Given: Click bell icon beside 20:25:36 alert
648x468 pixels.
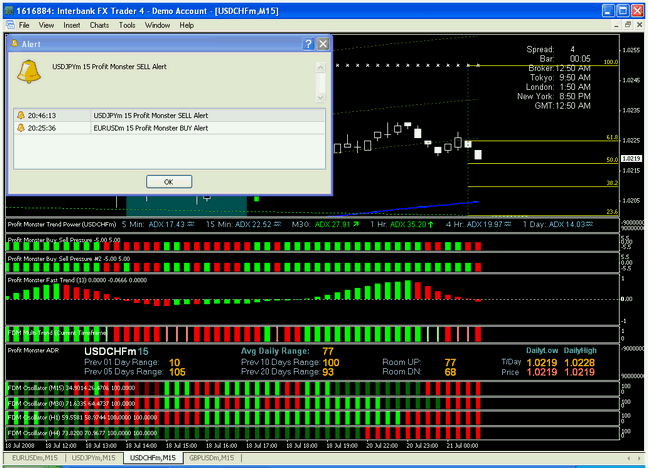Looking at the screenshot, I should click(x=20, y=128).
